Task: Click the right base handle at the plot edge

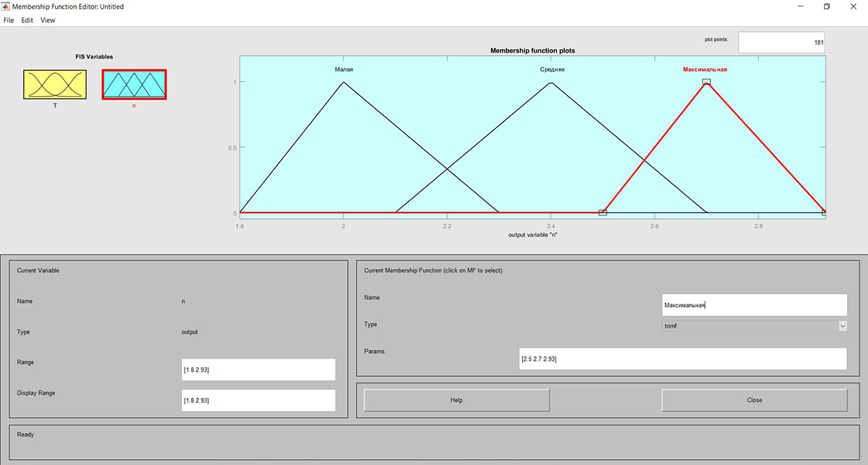Action: point(824,213)
